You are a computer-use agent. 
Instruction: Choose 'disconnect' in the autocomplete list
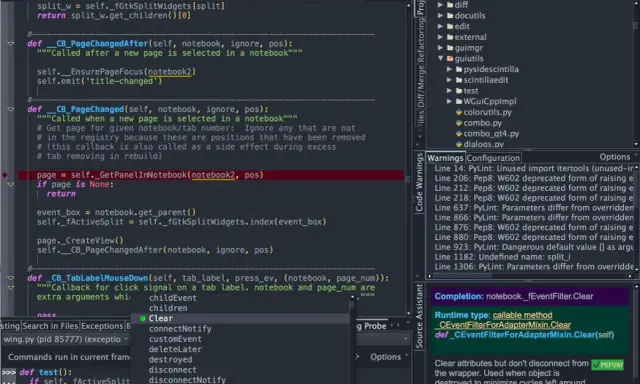coord(173,370)
